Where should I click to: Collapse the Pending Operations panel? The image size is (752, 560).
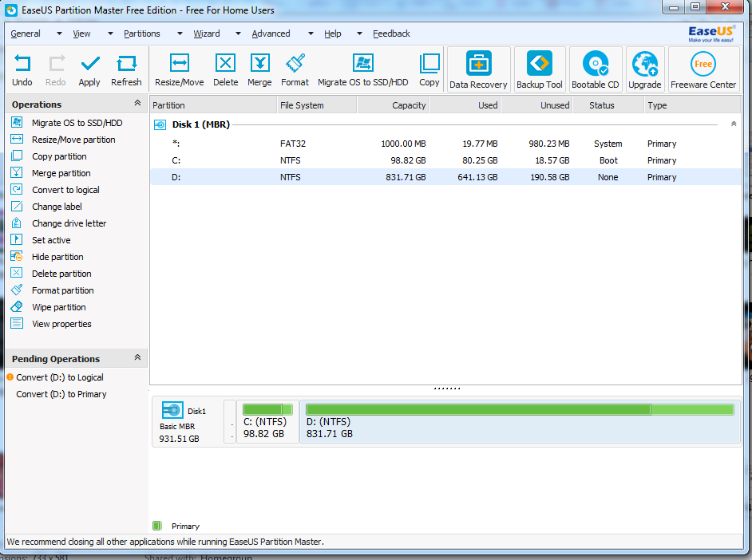[137, 357]
